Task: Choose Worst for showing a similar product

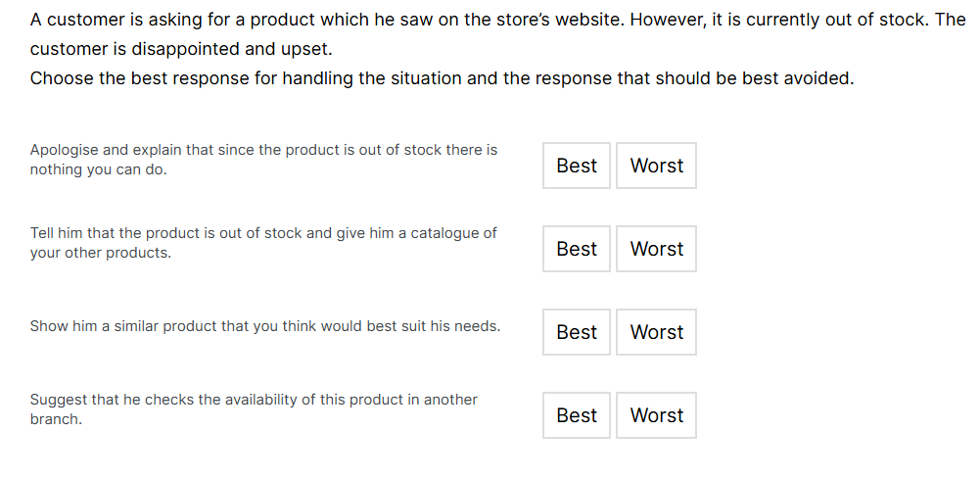Action: [x=656, y=332]
